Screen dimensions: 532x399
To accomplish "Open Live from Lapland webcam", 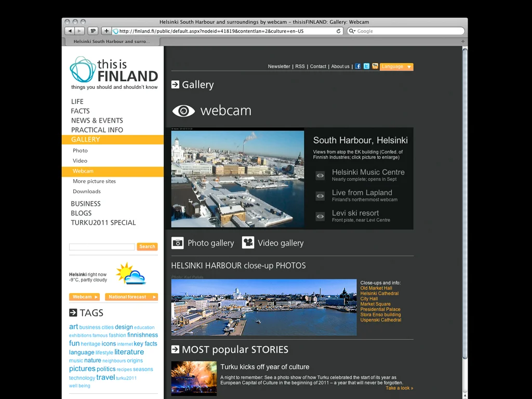I will 362,193.
